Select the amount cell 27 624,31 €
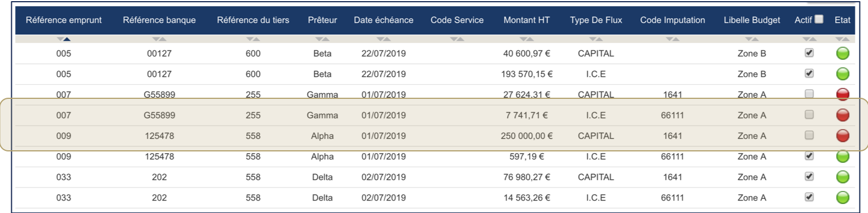Screen dimensions: 868x213 pyautogui.click(x=527, y=94)
